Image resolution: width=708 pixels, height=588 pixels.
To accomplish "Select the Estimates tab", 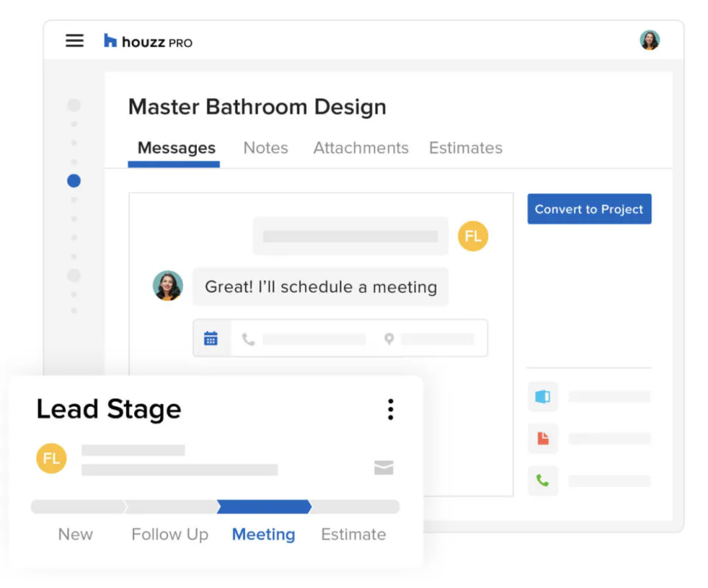I will 465,148.
